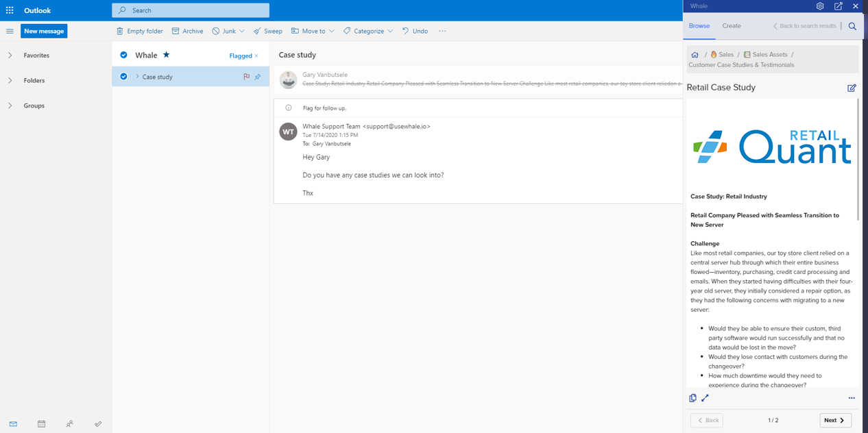
Task: Click the Whale home breadcrumb icon
Action: (695, 55)
